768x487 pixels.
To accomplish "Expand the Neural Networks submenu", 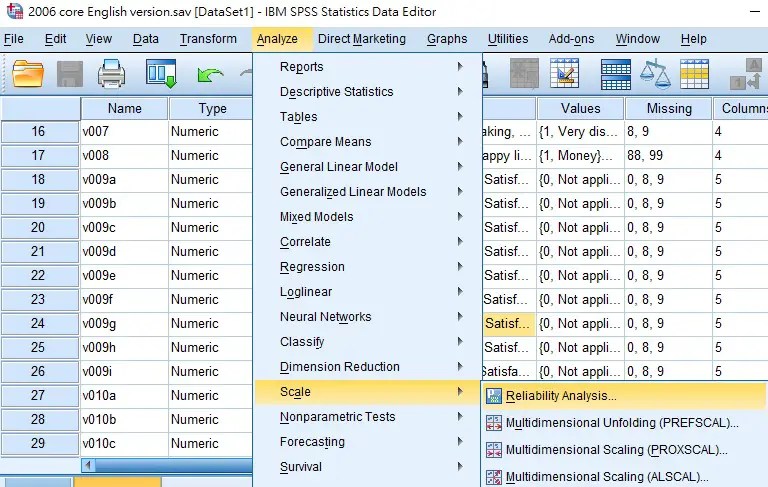I will click(x=367, y=317).
